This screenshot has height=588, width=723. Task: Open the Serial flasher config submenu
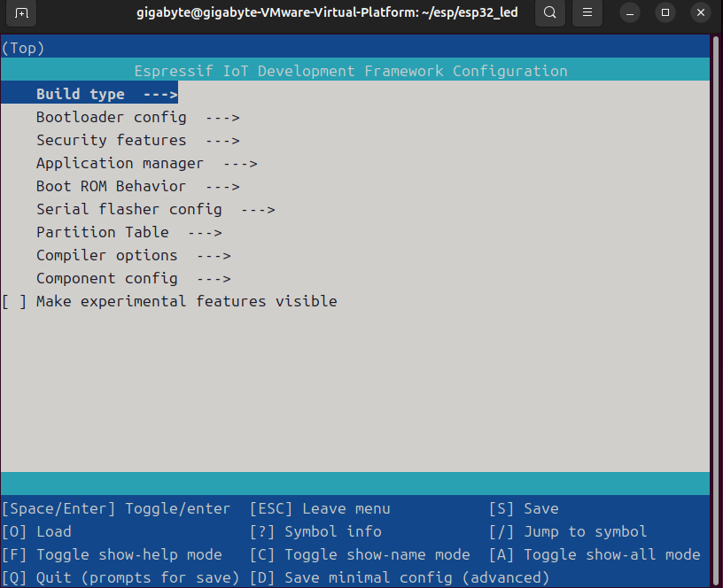pos(128,209)
